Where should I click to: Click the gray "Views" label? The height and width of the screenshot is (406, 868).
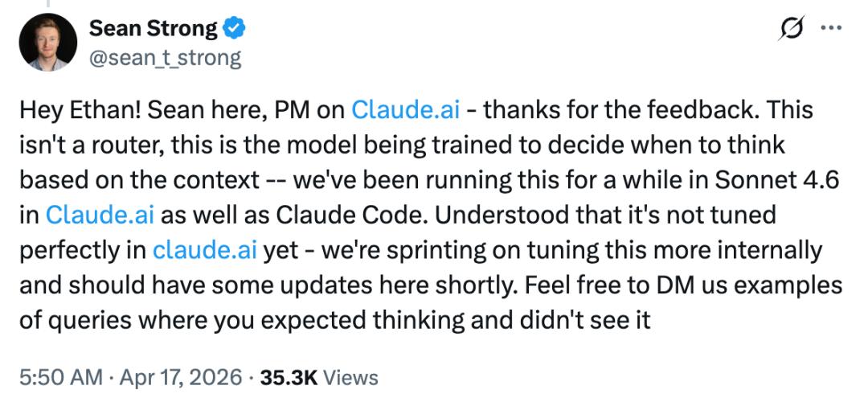[351, 376]
